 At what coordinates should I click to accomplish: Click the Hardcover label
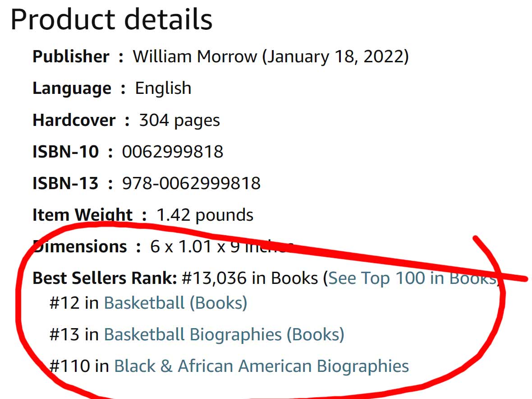pyautogui.click(x=74, y=120)
